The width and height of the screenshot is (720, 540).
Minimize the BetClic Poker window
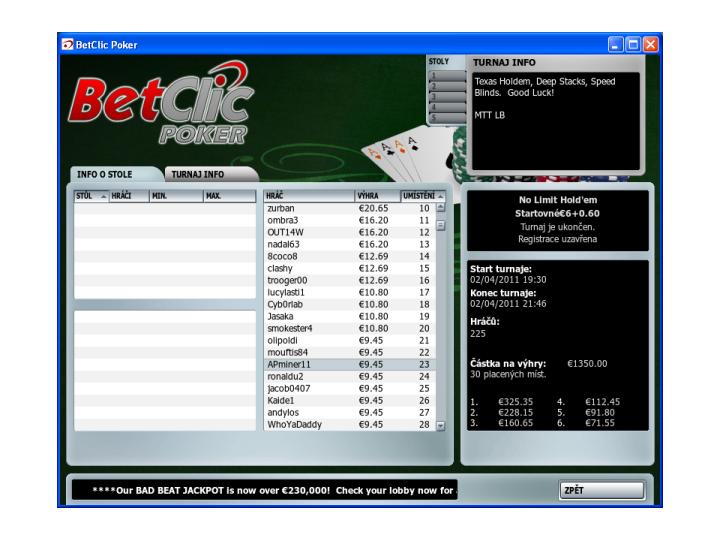(617, 45)
